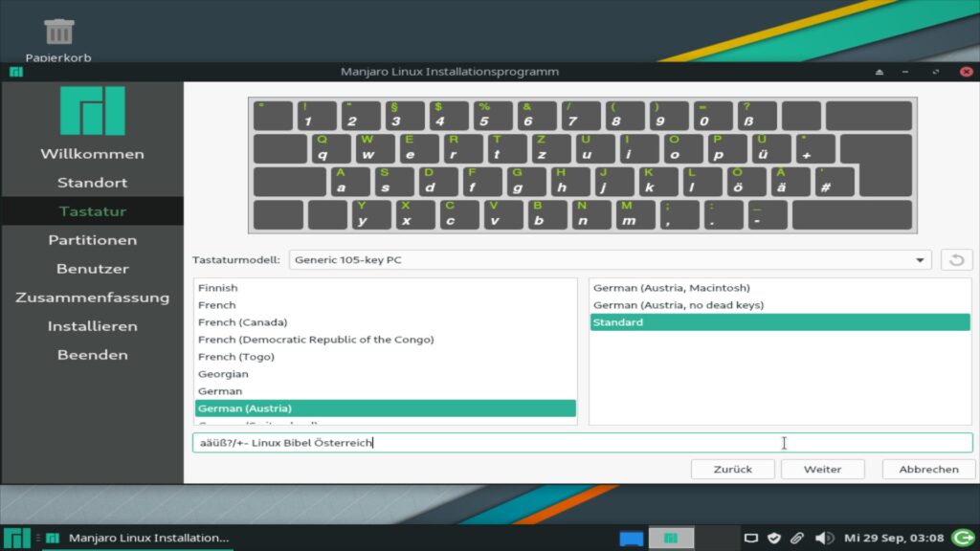
Task: Open the Papierkorb trash icon on desktop
Action: pos(58,33)
